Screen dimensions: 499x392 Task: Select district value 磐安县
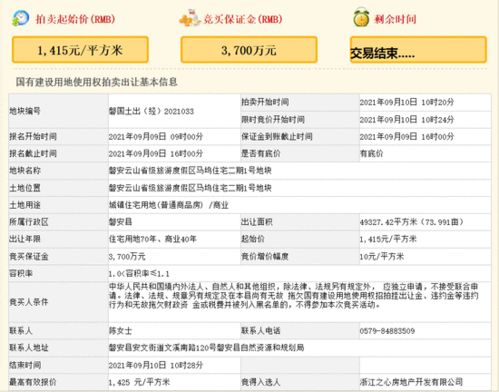point(120,222)
